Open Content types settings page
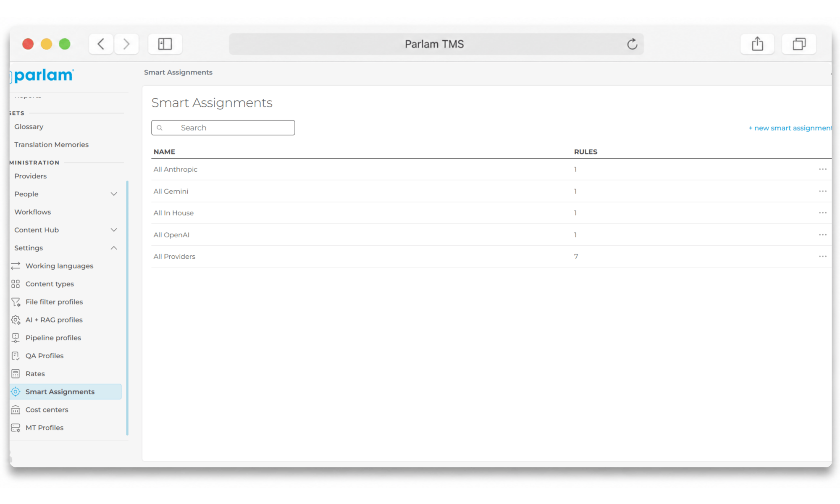Viewport: 840px width, 504px height. pyautogui.click(x=50, y=284)
